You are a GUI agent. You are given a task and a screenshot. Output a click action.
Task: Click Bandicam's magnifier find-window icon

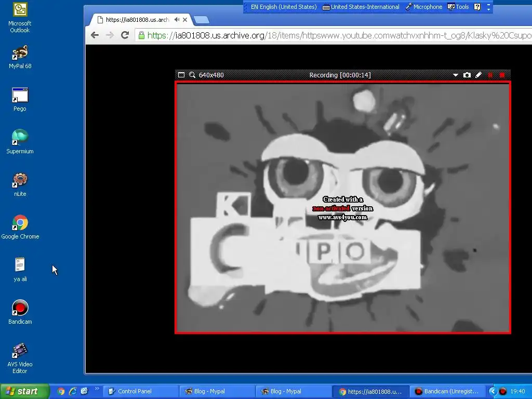192,75
